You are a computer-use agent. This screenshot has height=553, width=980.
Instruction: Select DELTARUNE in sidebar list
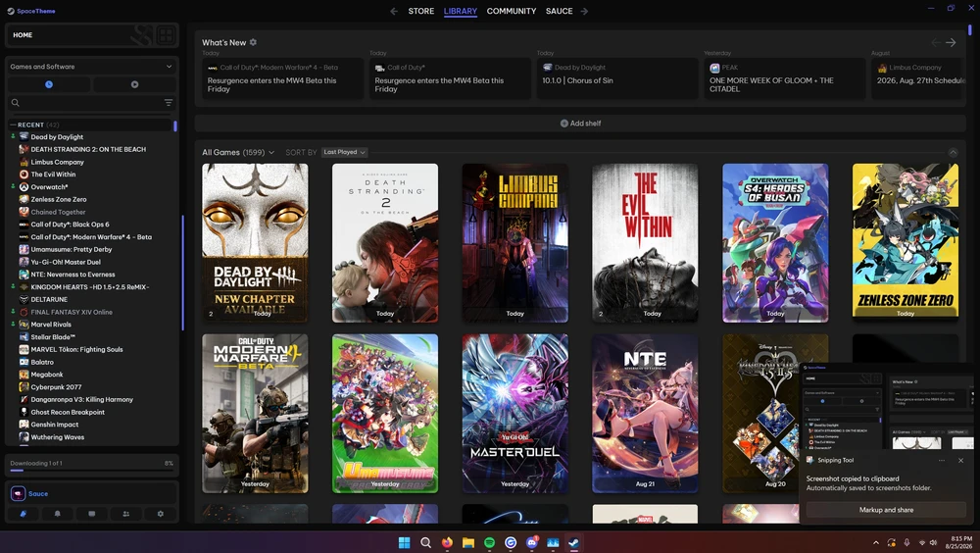(x=49, y=300)
